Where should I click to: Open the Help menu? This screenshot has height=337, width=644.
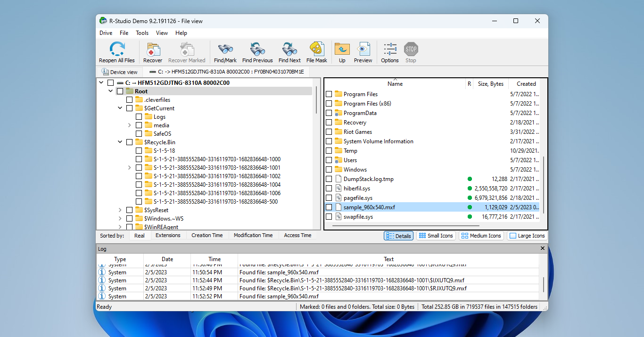click(x=181, y=33)
